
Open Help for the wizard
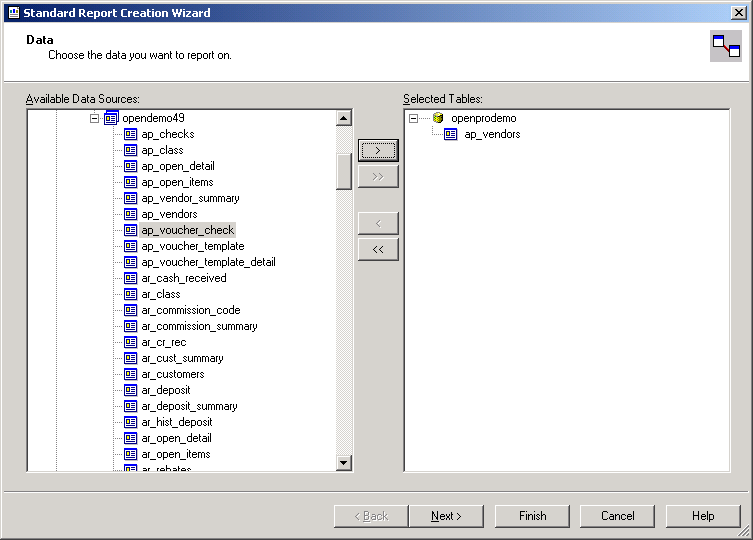[703, 516]
